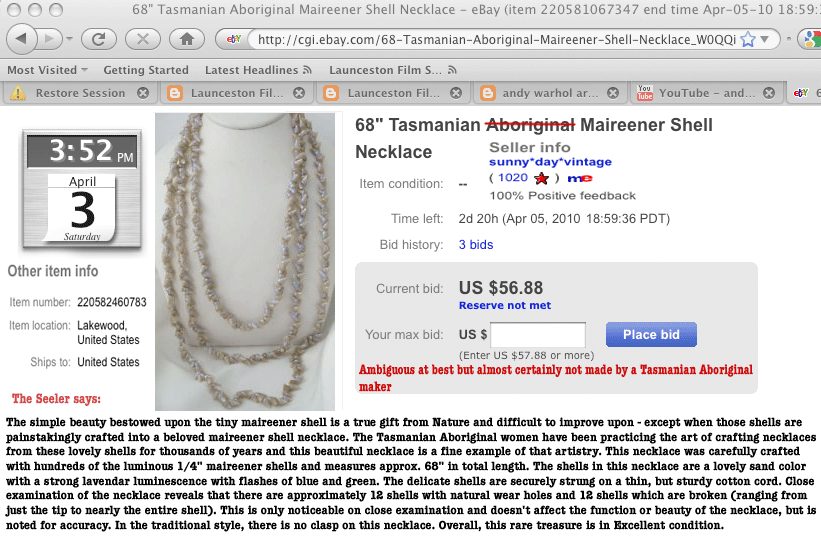Screen dimensions: 821x536
Task: Focus the Your max bid field
Action: [538, 335]
